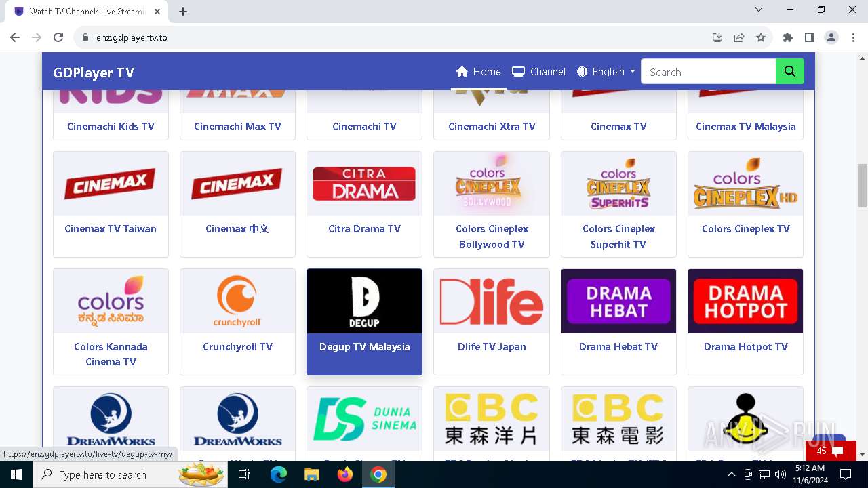Click the Citra Drama logo thumbnail
Screen dimensions: 868x488
364,184
